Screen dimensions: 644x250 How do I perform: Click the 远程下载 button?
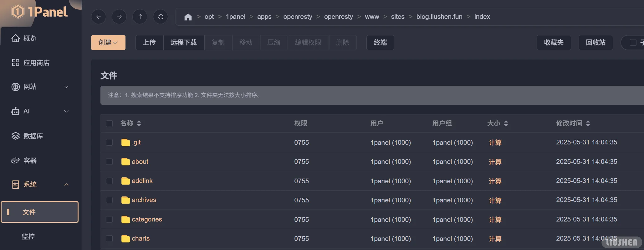183,43
